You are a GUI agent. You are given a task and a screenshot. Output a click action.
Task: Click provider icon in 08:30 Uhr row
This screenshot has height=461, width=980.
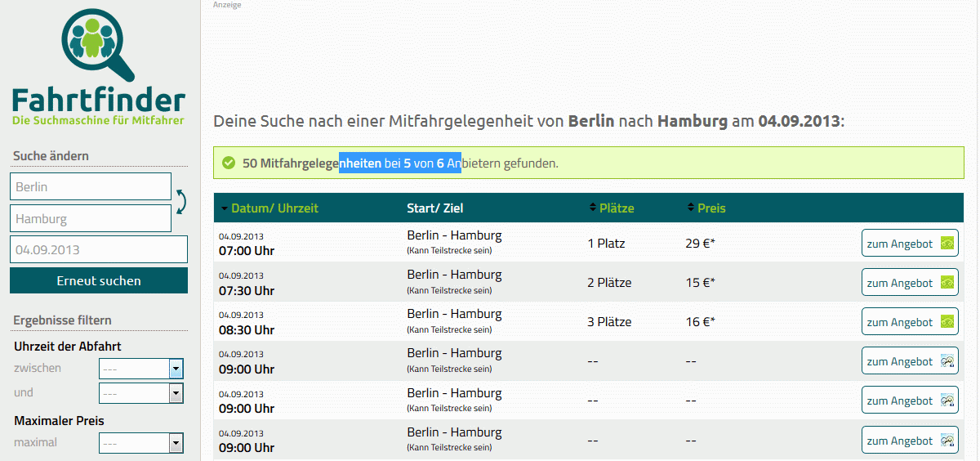pyautogui.click(x=947, y=321)
